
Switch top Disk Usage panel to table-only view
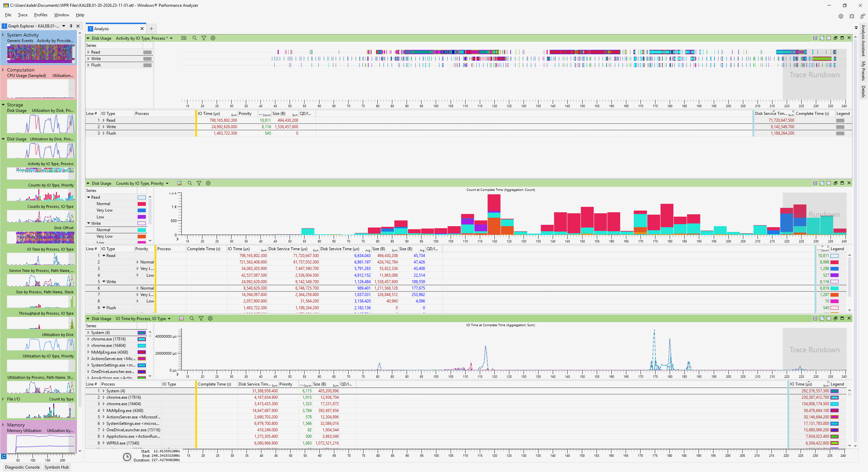pyautogui.click(x=829, y=38)
